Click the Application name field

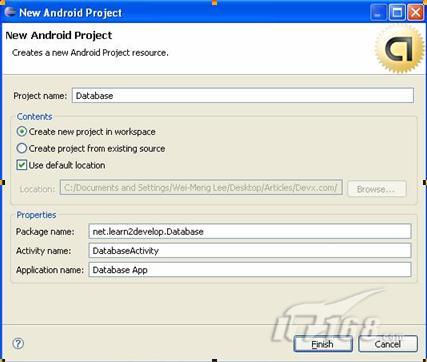pos(250,270)
